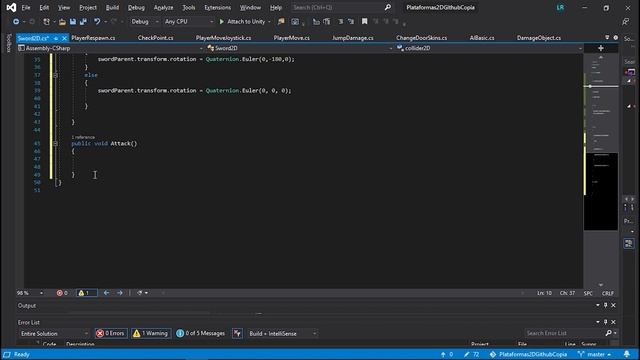The width and height of the screenshot is (640, 360).
Task: Click the green Attach to Unity play icon
Action: coord(222,22)
